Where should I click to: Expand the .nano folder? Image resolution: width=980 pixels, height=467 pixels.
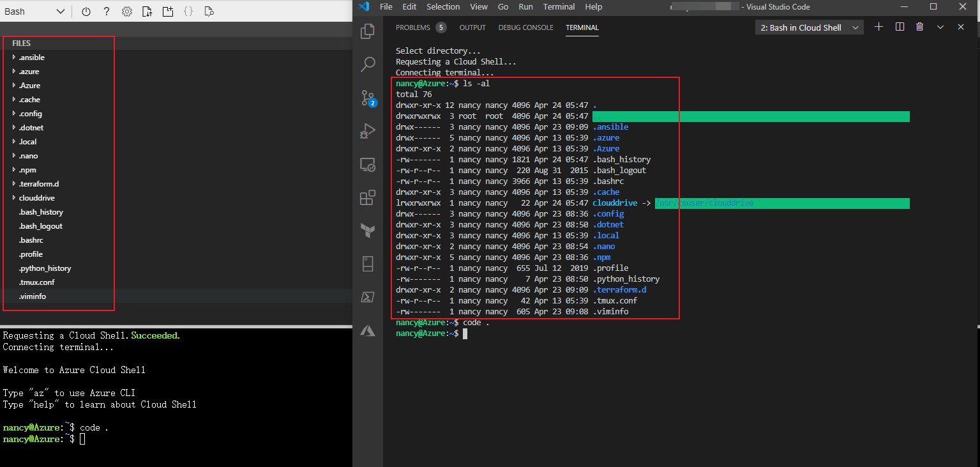[x=28, y=156]
